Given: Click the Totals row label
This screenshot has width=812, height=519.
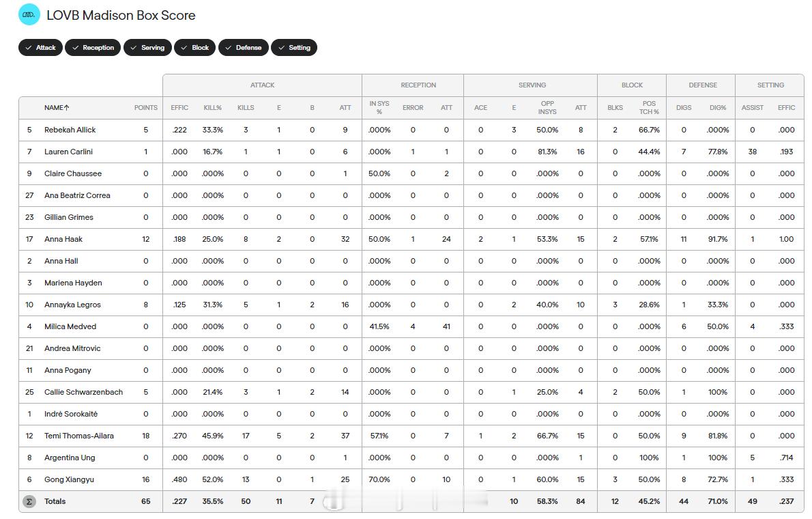Looking at the screenshot, I should pos(55,501).
